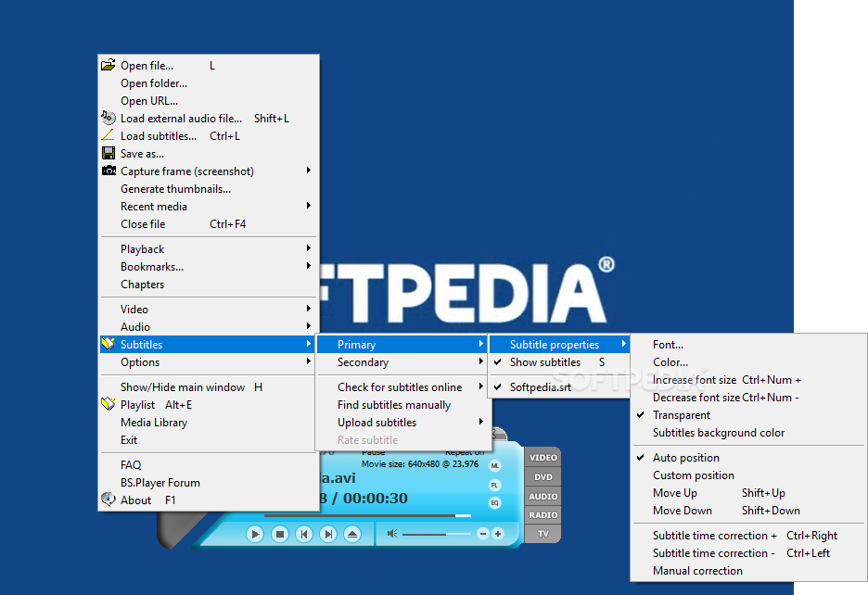Start playback with the Play button
The height and width of the screenshot is (595, 868).
(x=255, y=534)
